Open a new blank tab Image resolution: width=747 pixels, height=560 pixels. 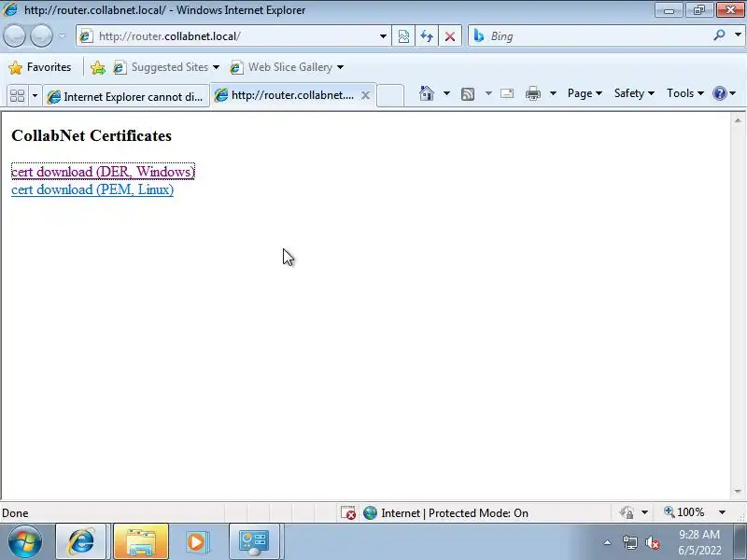(390, 95)
